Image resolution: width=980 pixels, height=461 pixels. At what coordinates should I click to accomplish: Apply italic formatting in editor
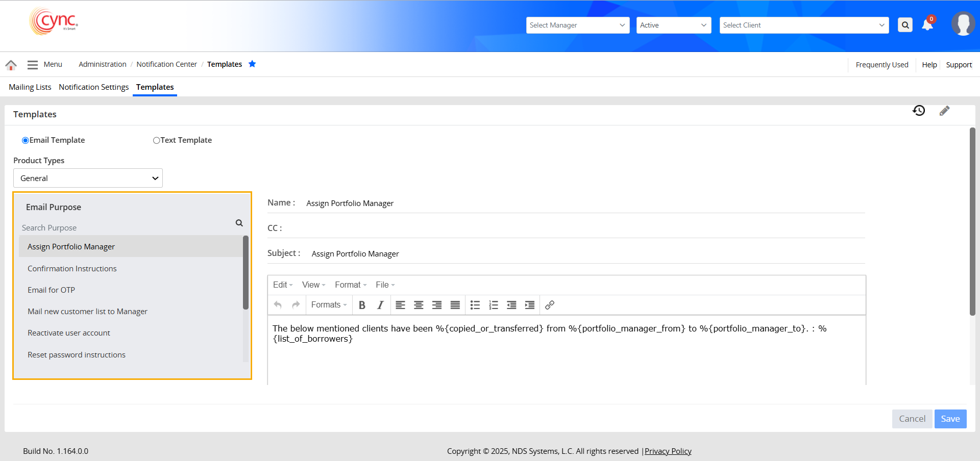tap(380, 305)
